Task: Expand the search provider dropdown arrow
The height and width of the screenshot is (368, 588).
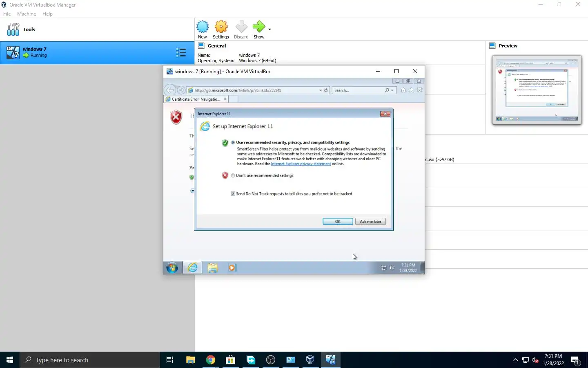Action: tap(392, 90)
